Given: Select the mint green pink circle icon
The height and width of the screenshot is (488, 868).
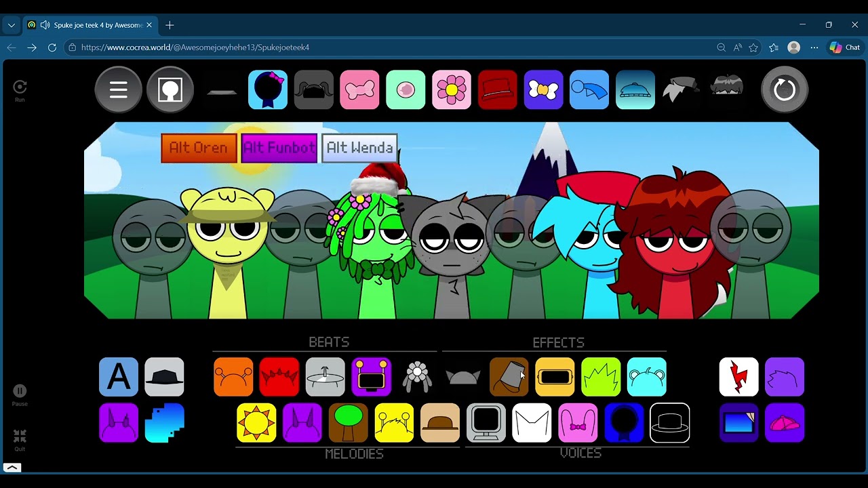Looking at the screenshot, I should [406, 89].
